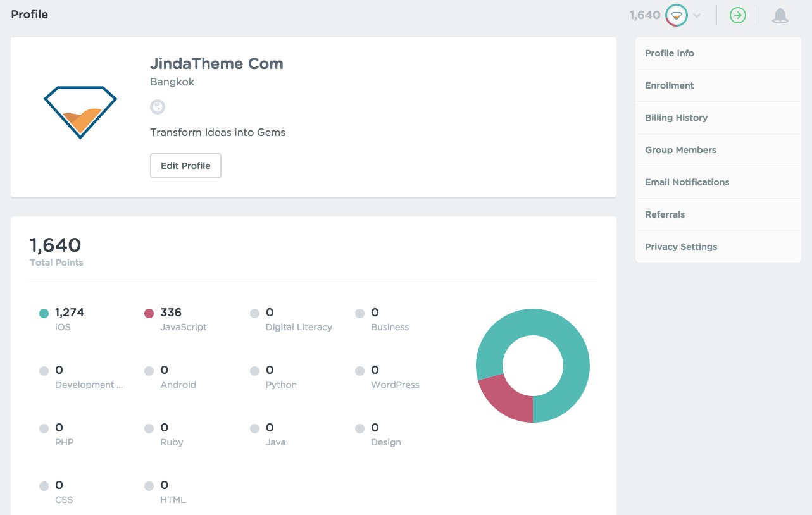The width and height of the screenshot is (812, 515).
Task: Click the Ruby topic label
Action: (172, 442)
